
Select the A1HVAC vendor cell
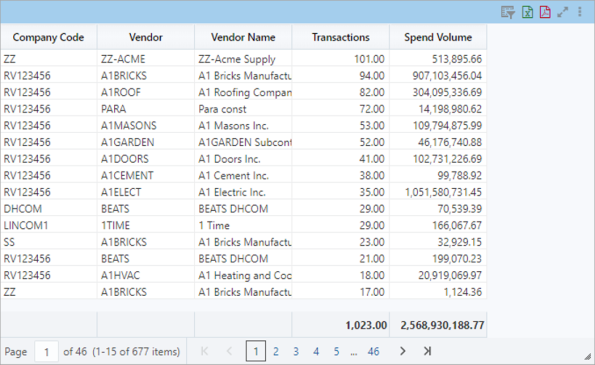pos(146,275)
